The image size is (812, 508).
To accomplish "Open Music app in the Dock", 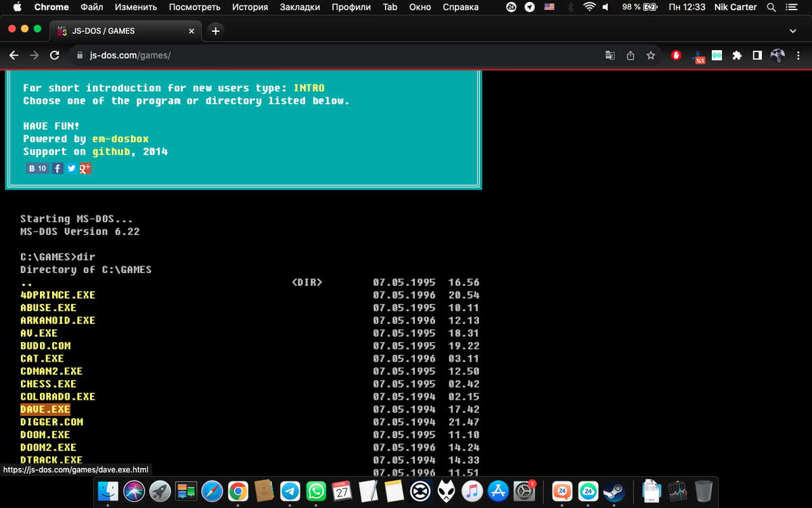I will tap(472, 490).
